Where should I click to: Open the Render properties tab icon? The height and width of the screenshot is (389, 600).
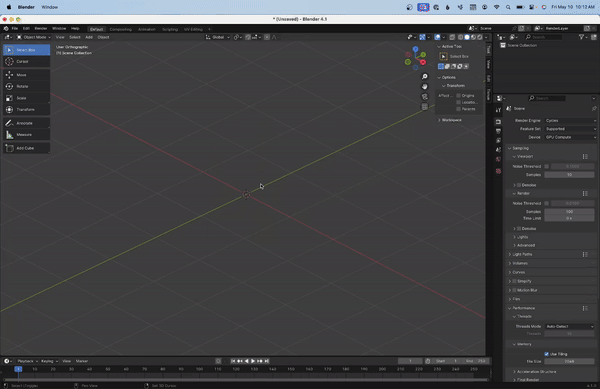(498, 122)
